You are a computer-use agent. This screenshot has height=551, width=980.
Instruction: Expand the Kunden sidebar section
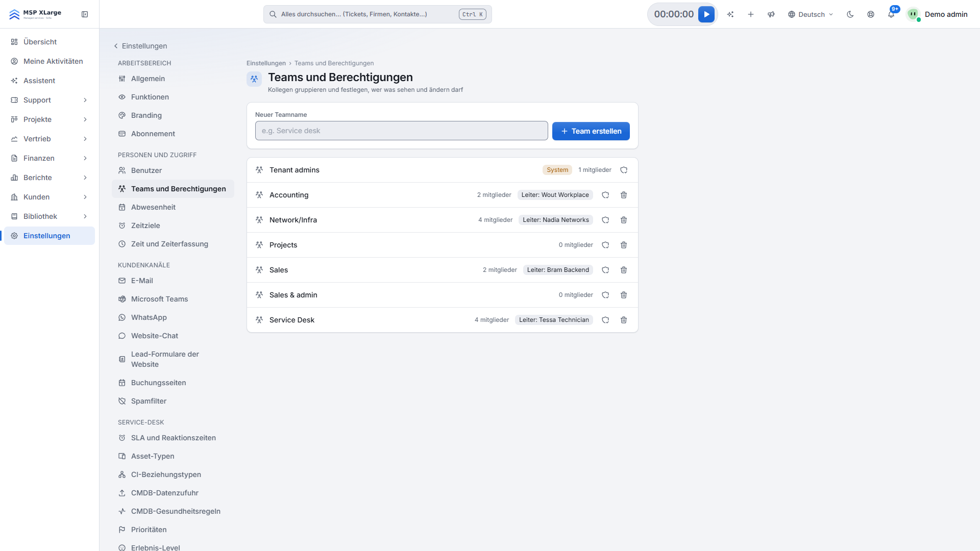[x=50, y=197]
